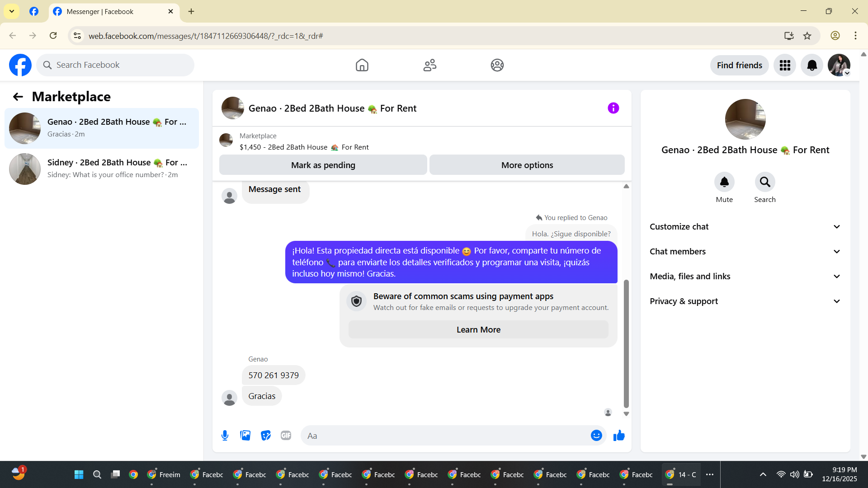Open the Facebook menu grid icon
The height and width of the screenshot is (488, 868).
(x=785, y=66)
